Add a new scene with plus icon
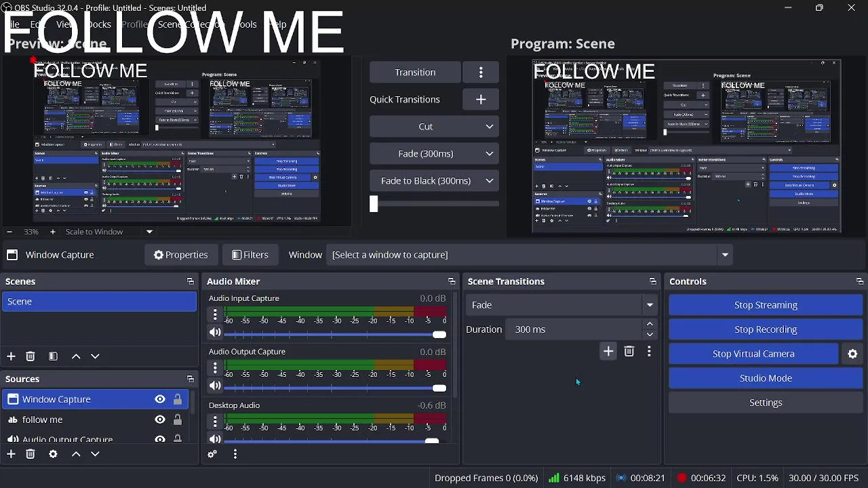 click(x=11, y=357)
